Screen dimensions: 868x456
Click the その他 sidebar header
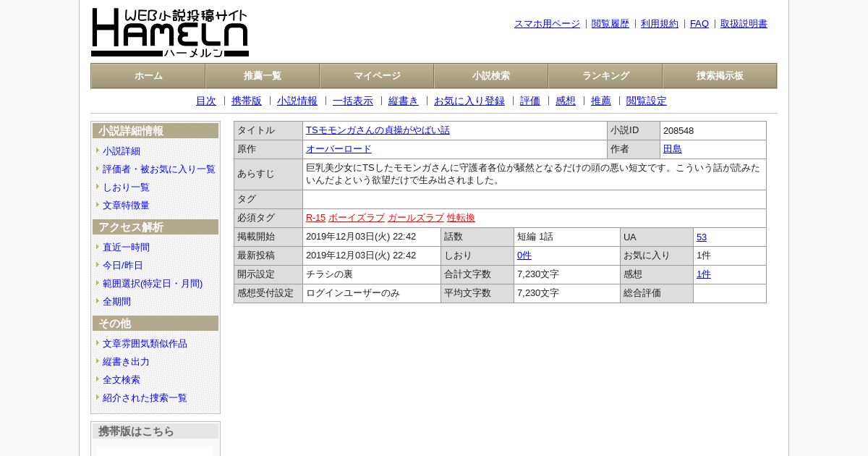tap(156, 324)
